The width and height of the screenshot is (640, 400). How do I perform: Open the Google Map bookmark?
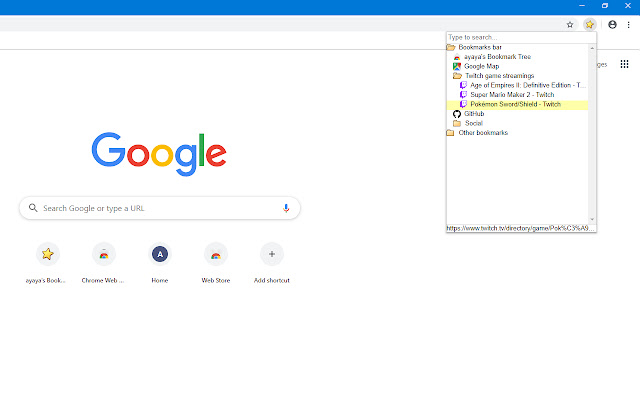coord(482,66)
